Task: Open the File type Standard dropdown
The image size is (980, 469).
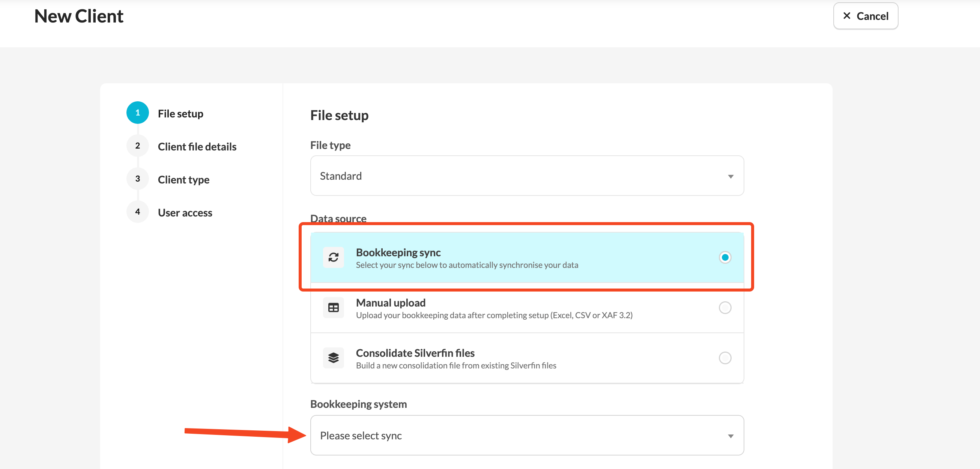Action: [526, 176]
